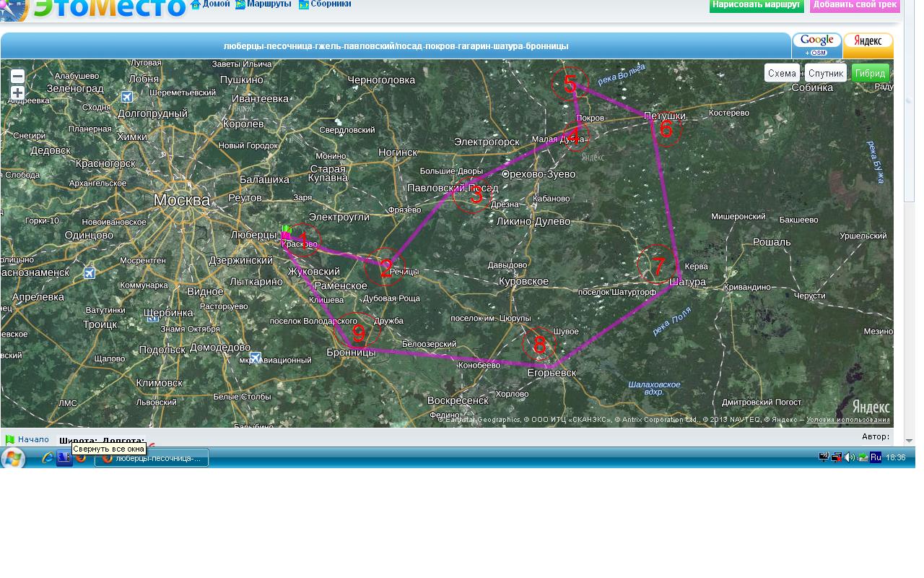This screenshot has width=924, height=578.
Task: Click the page scrollbar down arrow
Action: (x=910, y=440)
